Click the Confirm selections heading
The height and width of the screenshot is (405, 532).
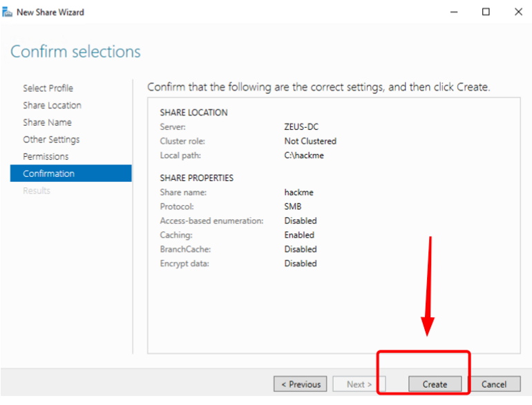tap(75, 52)
